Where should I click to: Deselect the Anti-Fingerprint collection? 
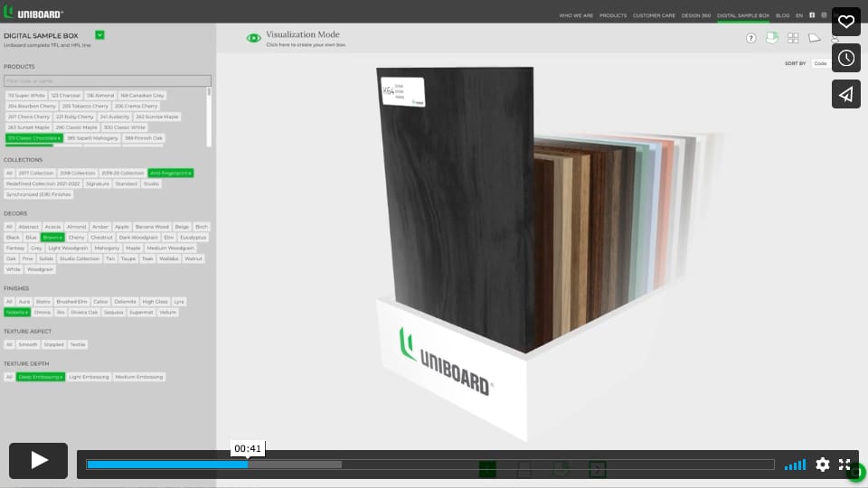[171, 174]
